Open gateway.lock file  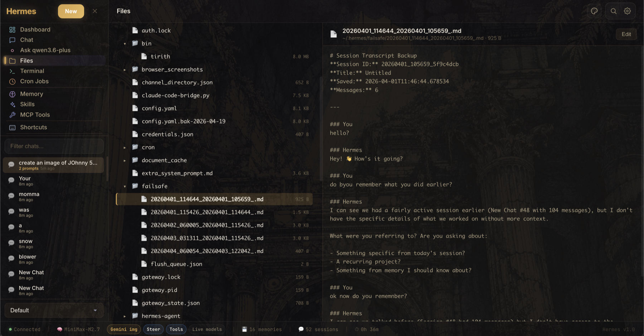click(214, 277)
